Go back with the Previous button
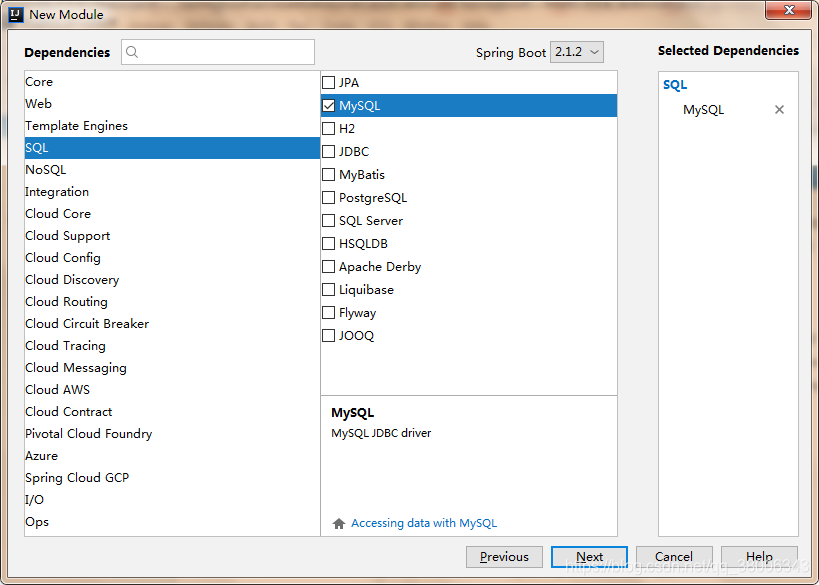 pos(504,557)
